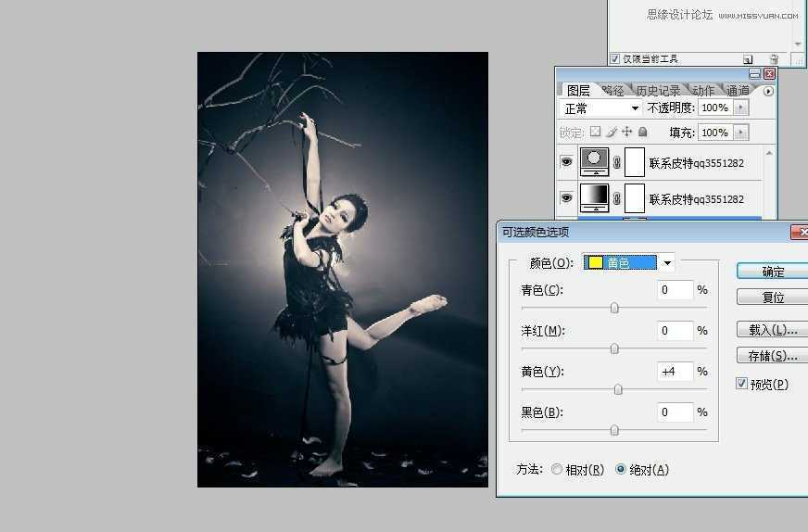This screenshot has height=532, width=808.
Task: Click the tool presets list scroll-down arrow
Action: point(798,44)
